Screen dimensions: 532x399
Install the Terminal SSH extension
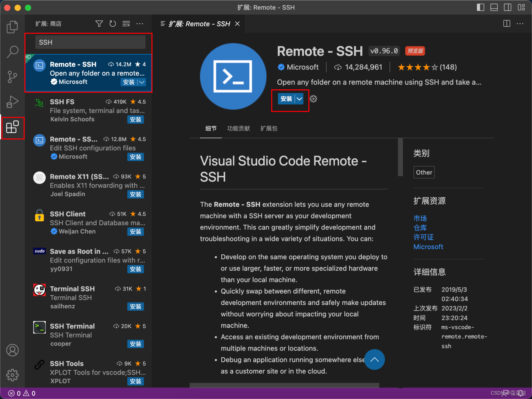pos(135,306)
